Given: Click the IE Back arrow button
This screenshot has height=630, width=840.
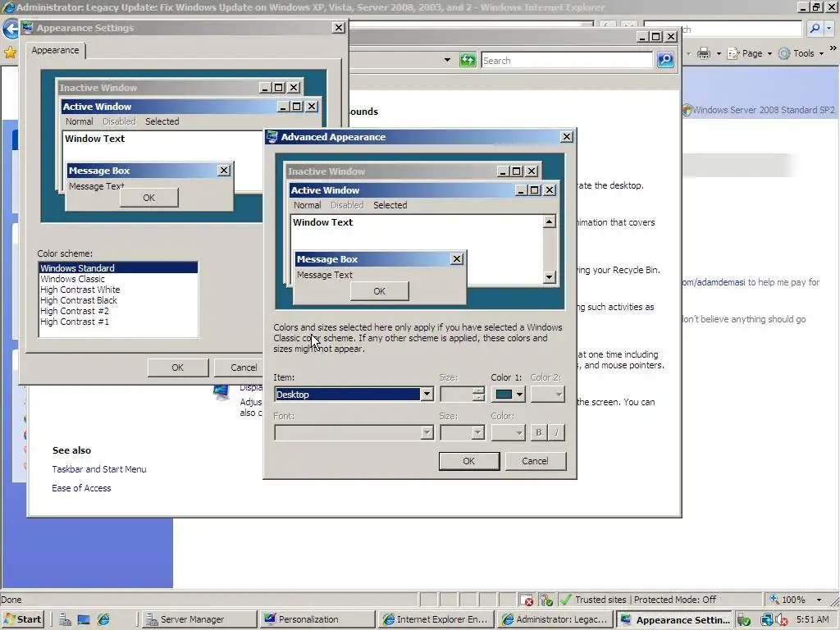Looking at the screenshot, I should tap(10, 29).
